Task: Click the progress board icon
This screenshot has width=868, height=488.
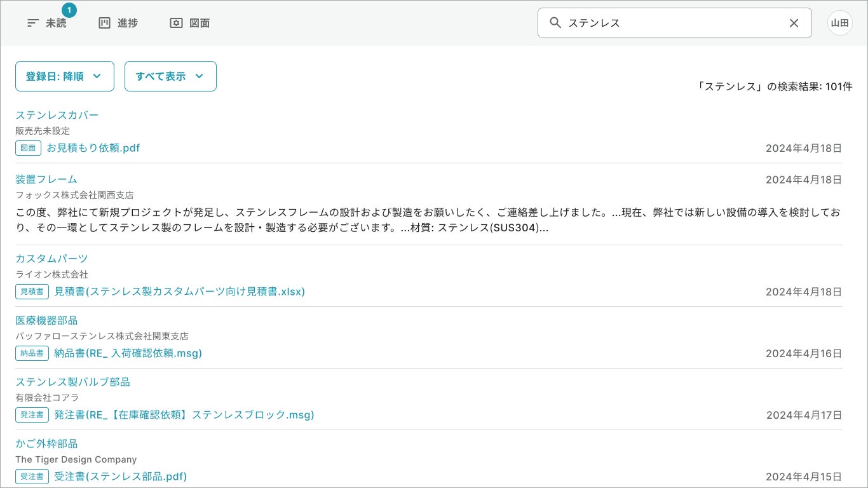Action: 104,23
